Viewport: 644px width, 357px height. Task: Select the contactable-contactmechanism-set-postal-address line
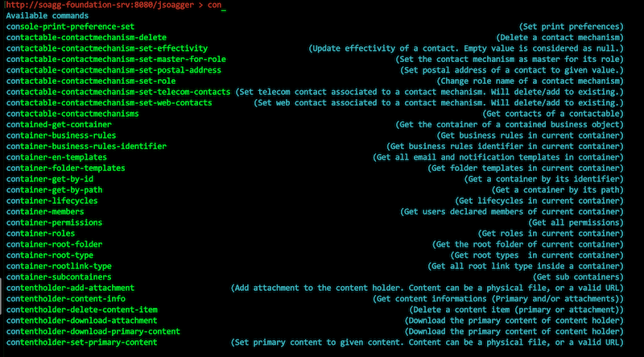[x=114, y=70]
